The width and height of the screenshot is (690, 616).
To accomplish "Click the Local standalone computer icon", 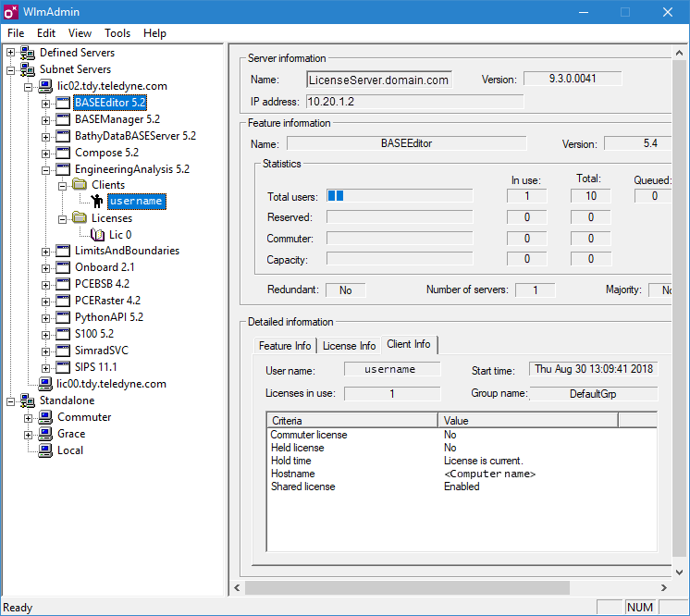I will [x=45, y=450].
